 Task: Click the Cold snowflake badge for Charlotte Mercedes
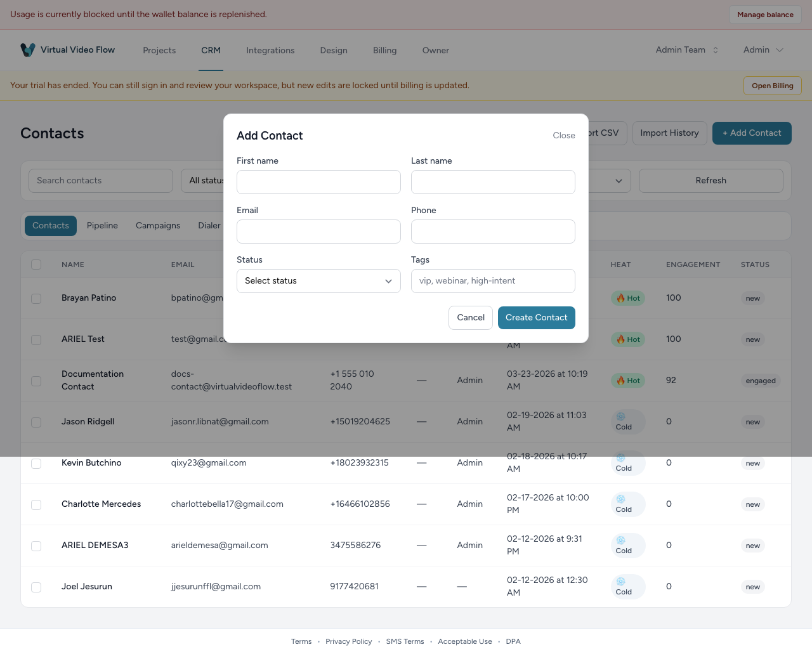[x=628, y=504]
